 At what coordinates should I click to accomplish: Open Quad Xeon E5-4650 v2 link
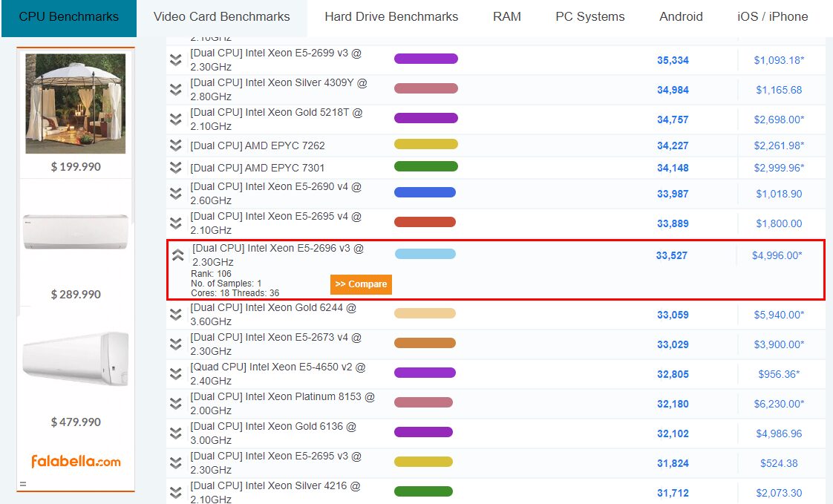pos(278,374)
